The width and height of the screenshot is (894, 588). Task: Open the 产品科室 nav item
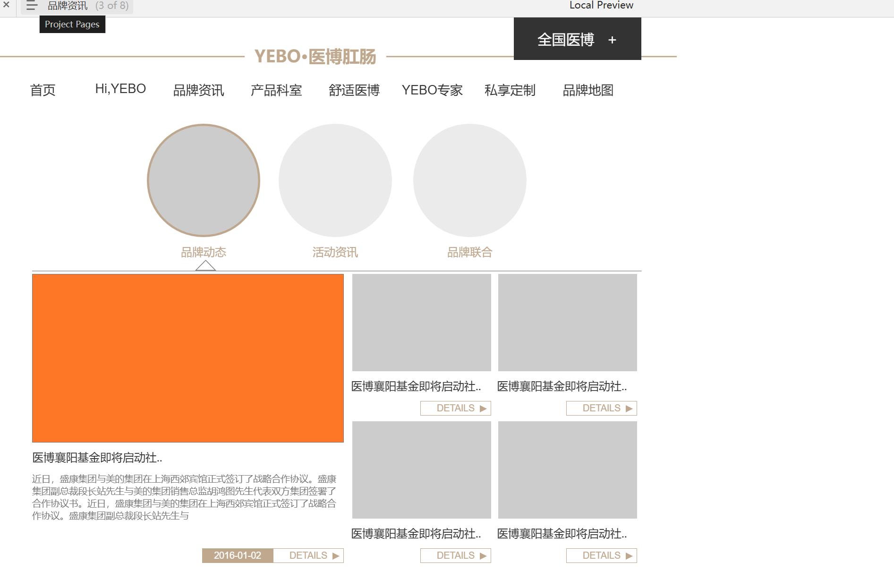coord(276,90)
